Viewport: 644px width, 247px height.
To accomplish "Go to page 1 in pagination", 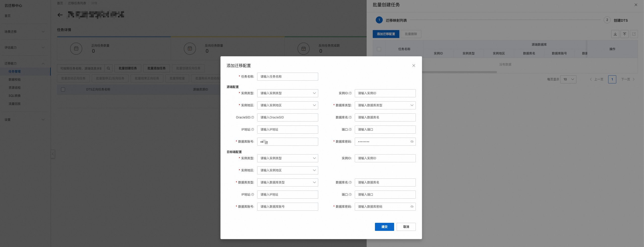I will click(x=612, y=79).
